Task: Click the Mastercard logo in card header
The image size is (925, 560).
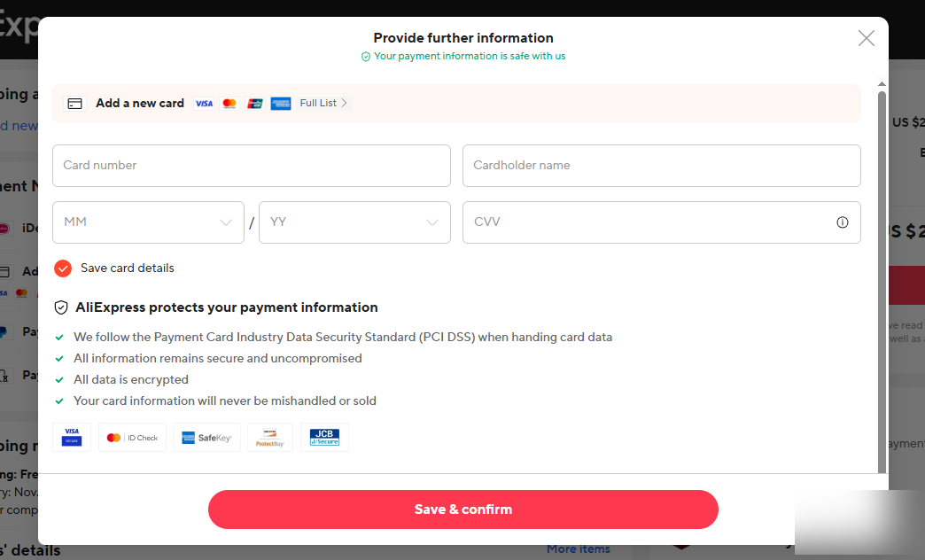Action: coord(229,104)
